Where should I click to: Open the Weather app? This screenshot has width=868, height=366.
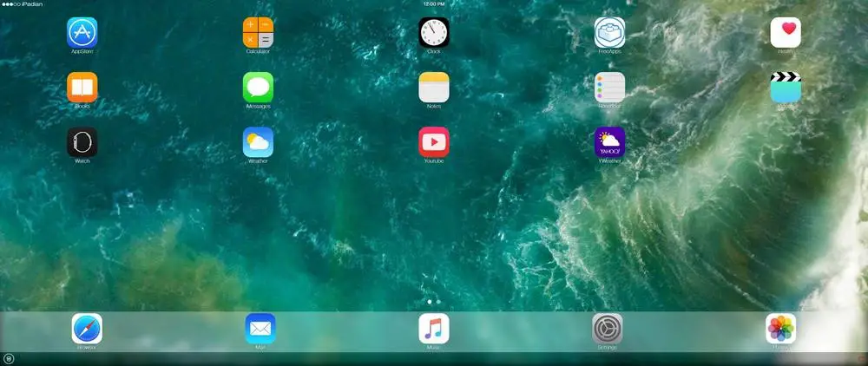[258, 142]
